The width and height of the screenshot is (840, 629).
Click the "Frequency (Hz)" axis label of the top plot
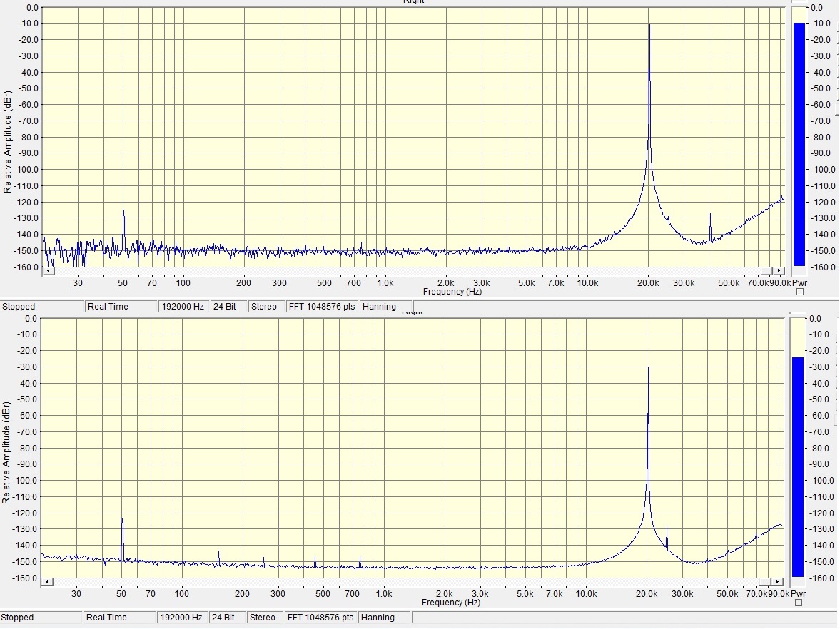[452, 292]
